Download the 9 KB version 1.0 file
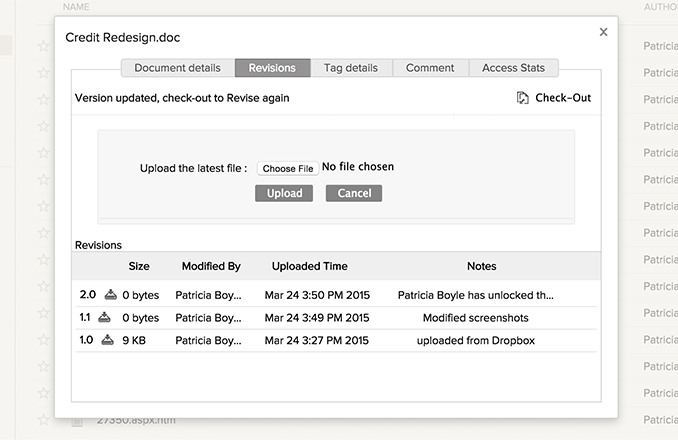Image resolution: width=678 pixels, height=440 pixels. click(109, 340)
